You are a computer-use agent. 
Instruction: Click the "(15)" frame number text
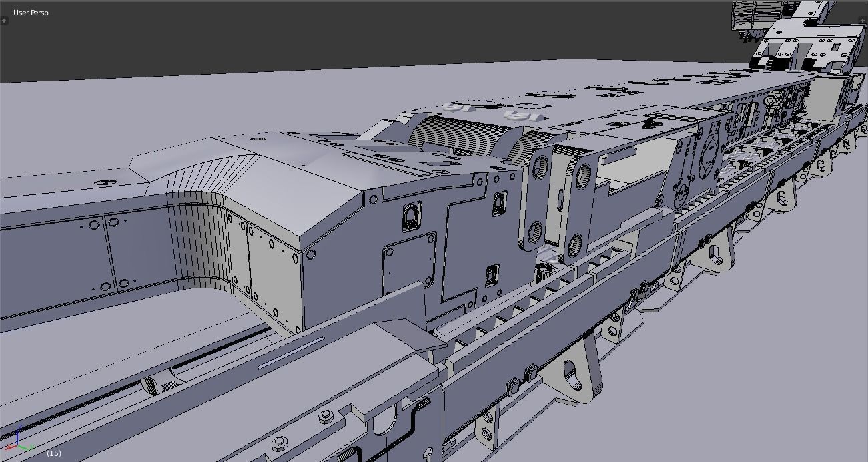tap(54, 453)
